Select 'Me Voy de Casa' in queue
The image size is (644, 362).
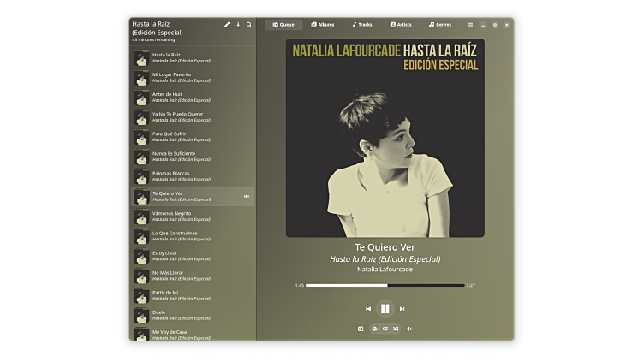coord(193,334)
